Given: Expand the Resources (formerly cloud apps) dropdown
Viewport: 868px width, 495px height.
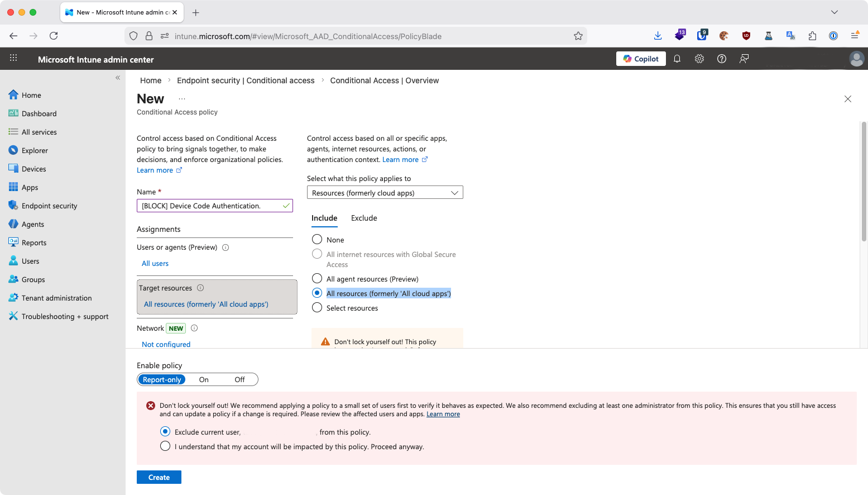Looking at the screenshot, I should click(385, 193).
